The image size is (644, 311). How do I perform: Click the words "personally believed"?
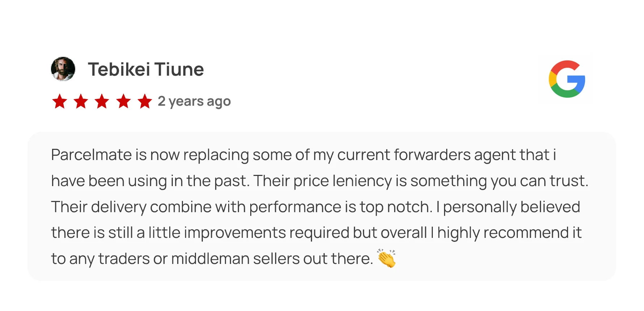point(511,207)
